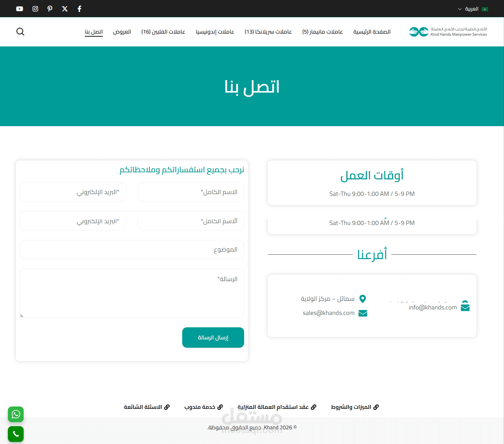
Task: Click inside the الرسالة message textarea
Action: 132,293
